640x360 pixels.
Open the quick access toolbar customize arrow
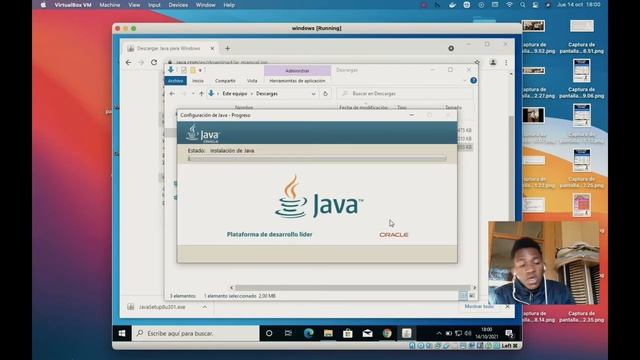pos(200,70)
